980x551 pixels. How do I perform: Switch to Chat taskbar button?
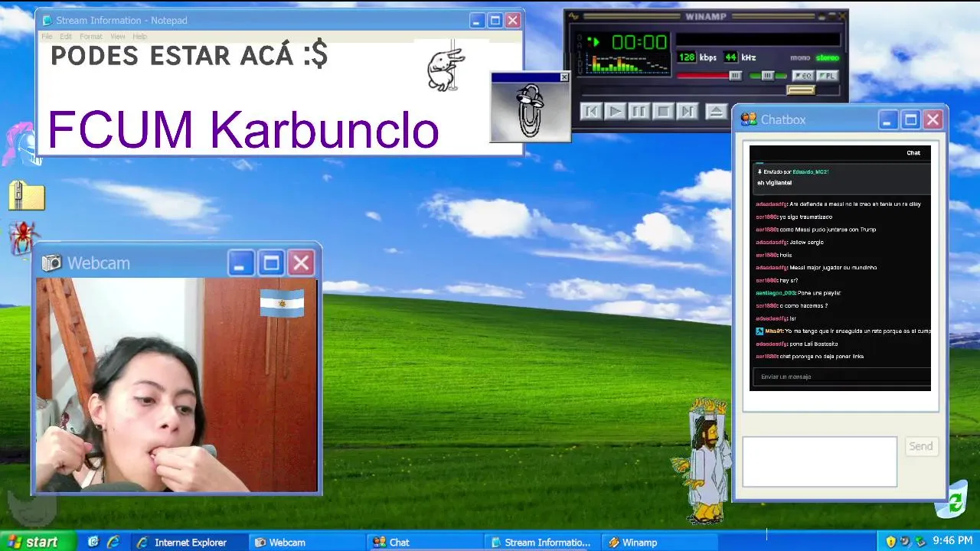[425, 542]
